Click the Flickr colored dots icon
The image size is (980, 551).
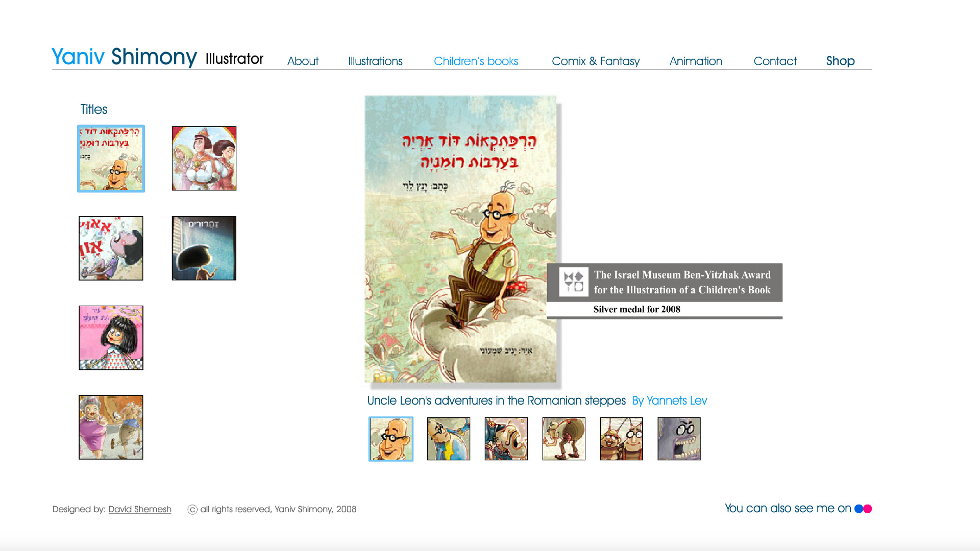pyautogui.click(x=863, y=509)
